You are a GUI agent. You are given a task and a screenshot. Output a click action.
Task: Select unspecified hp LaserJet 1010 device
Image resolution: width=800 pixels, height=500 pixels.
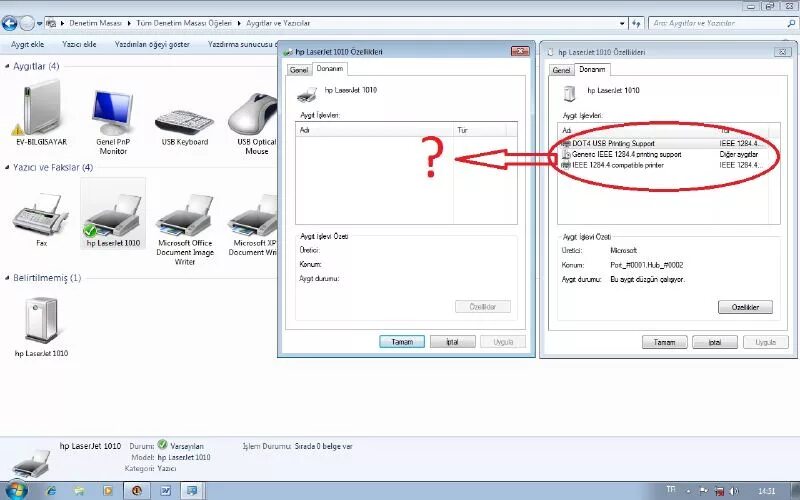point(41,327)
